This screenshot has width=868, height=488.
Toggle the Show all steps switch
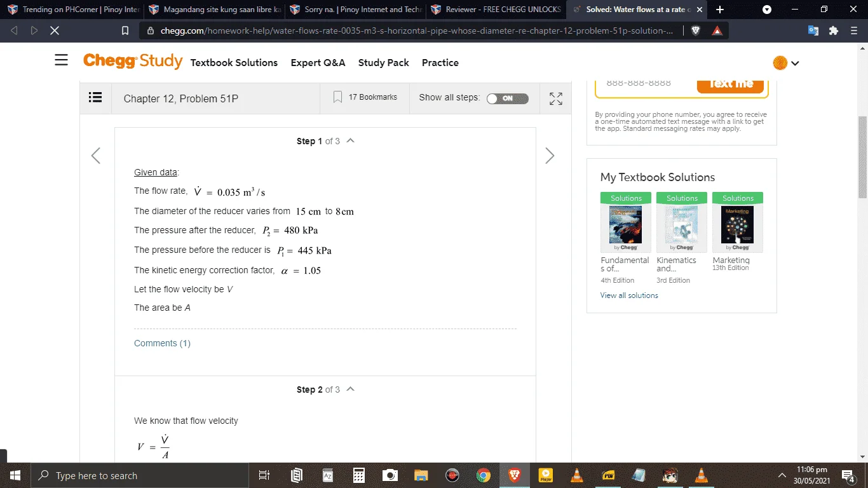(x=507, y=98)
